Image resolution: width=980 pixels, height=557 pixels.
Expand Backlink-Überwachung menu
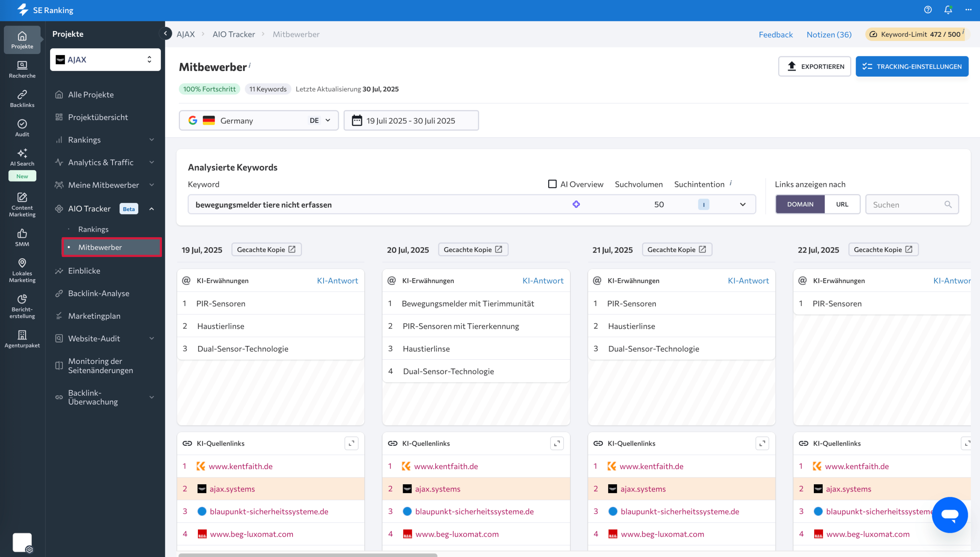(152, 397)
